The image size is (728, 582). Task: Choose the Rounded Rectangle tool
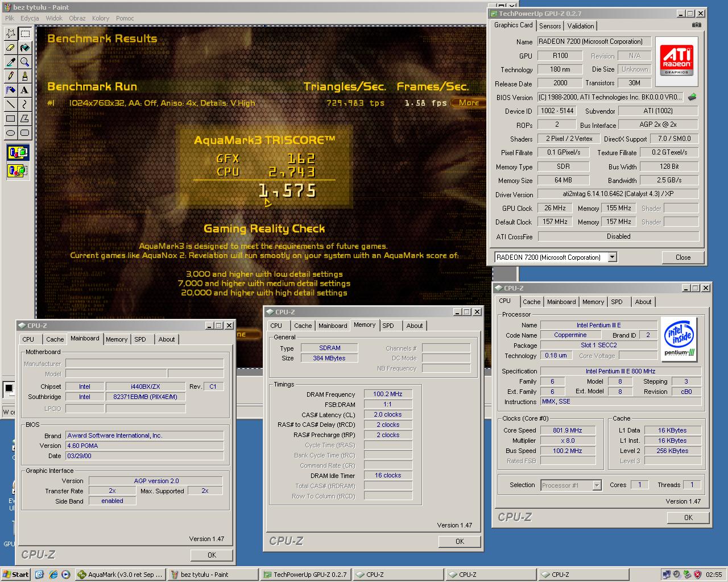24,133
